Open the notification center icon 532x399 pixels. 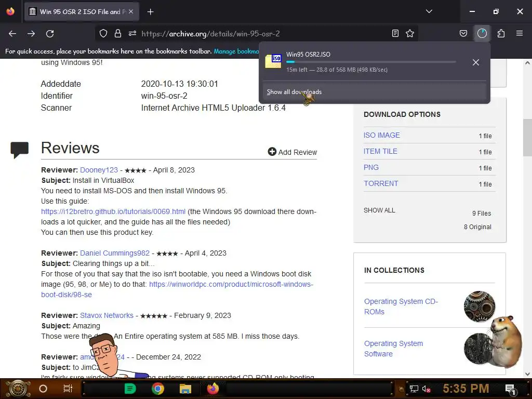point(510,389)
